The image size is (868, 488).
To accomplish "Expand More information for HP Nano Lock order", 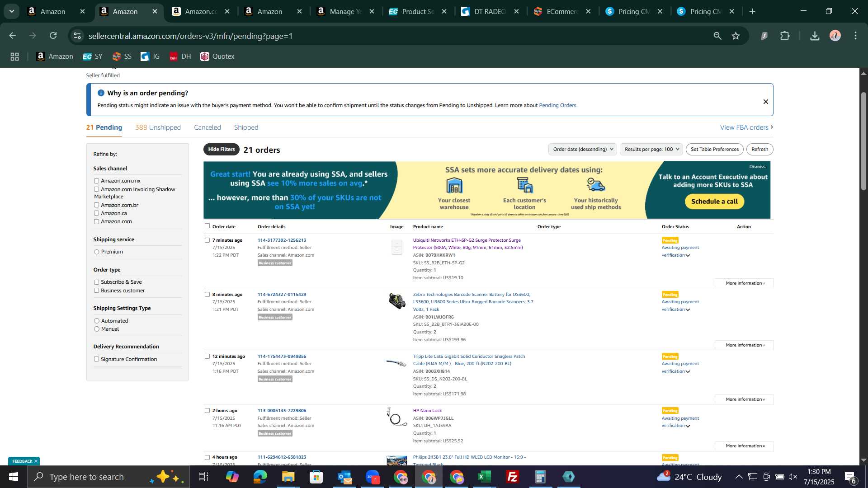I will [x=744, y=446].
